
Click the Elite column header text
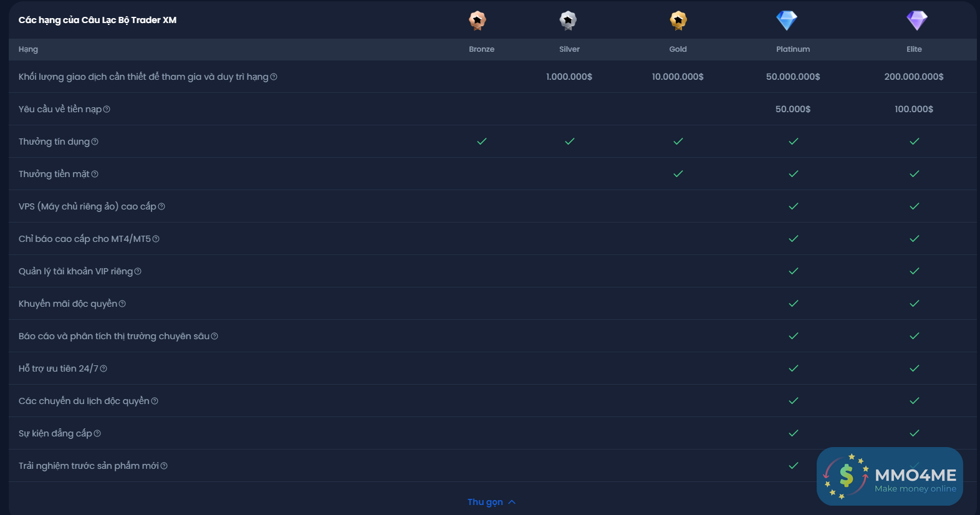[915, 49]
